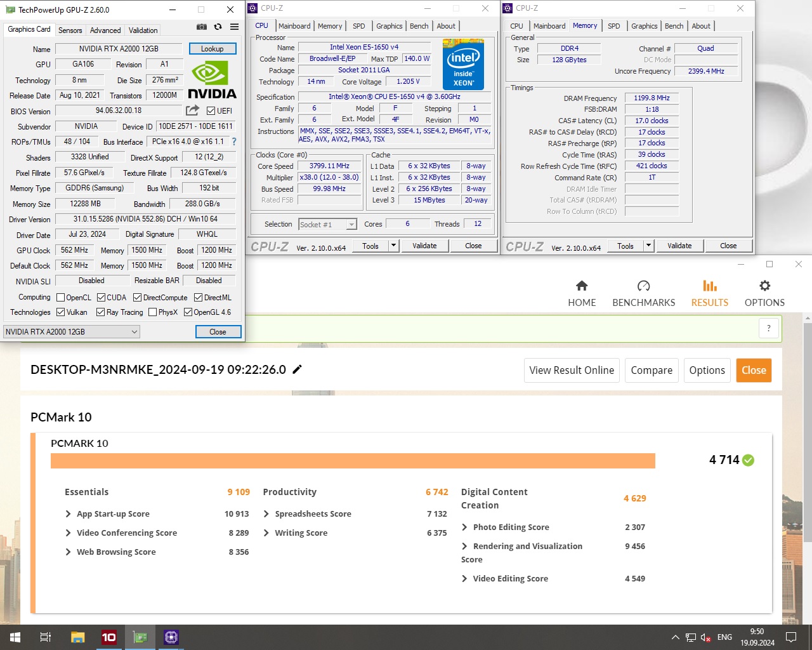Click the NVIDIA logo in GPU-Z

click(213, 80)
